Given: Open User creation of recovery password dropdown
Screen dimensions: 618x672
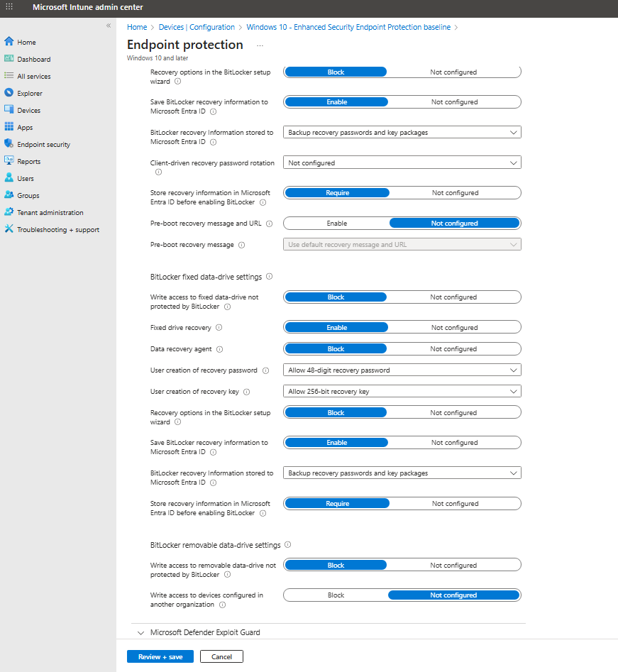Looking at the screenshot, I should 402,370.
